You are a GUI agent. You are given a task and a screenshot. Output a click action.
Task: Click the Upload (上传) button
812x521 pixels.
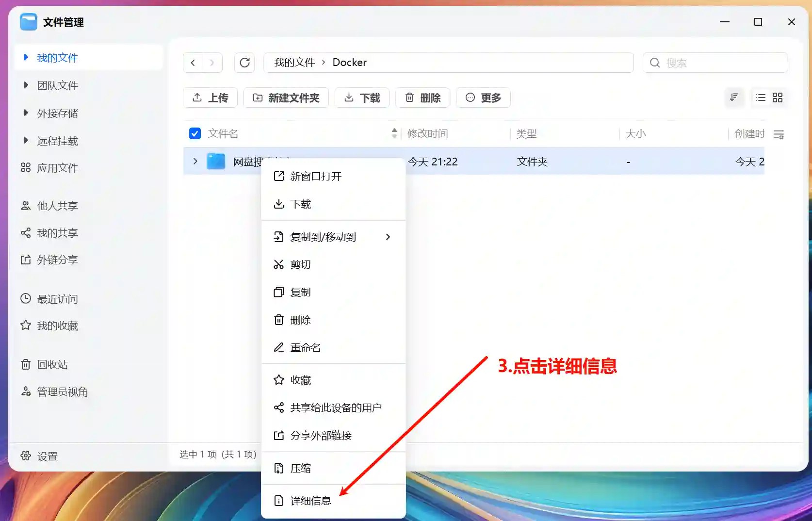point(210,98)
